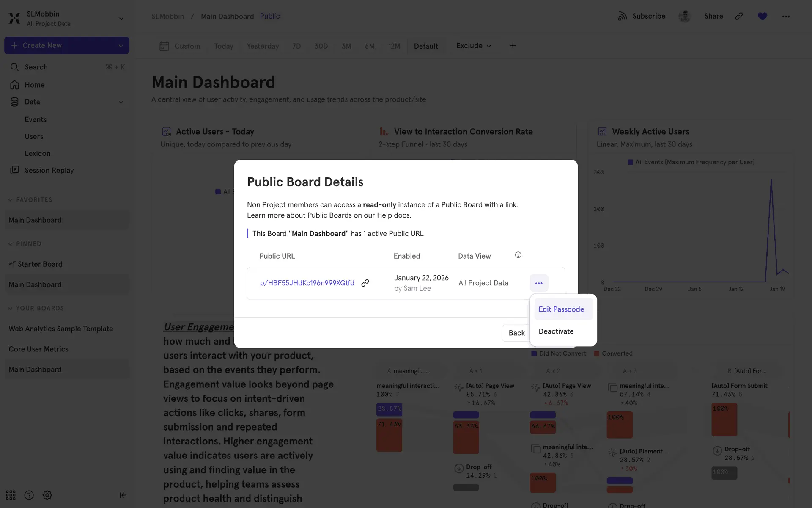Viewport: 812px width, 508px height.
Task: Click the heart favorite icon
Action: pyautogui.click(x=762, y=16)
